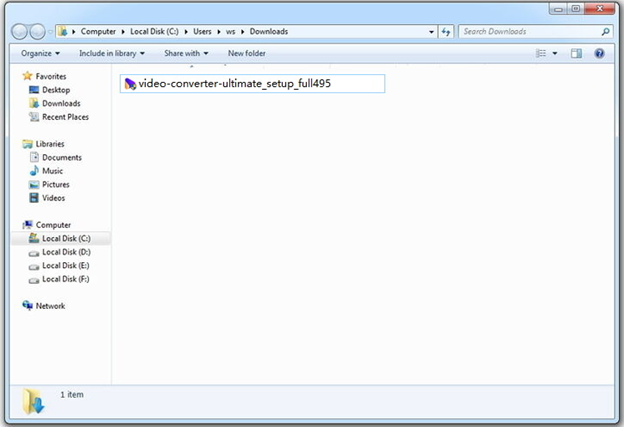This screenshot has height=427, width=624.
Task: Open the Share with menu
Action: pos(186,53)
